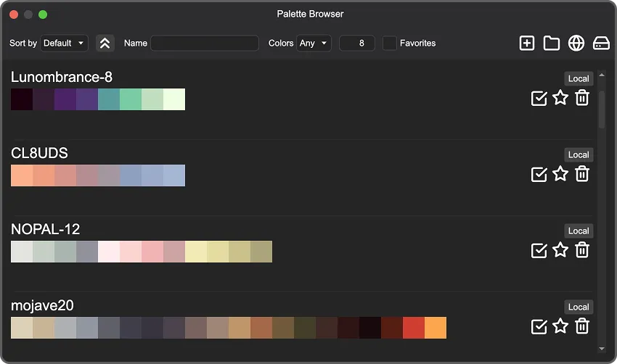Open the import folder icon in toolbar
This screenshot has height=364, width=617.
point(551,44)
